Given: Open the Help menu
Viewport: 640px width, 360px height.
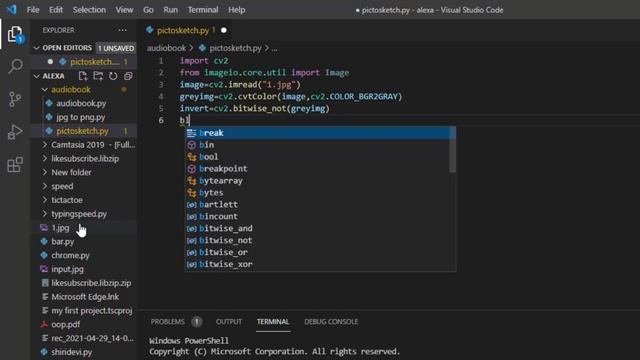Looking at the screenshot, I should pos(237,9).
